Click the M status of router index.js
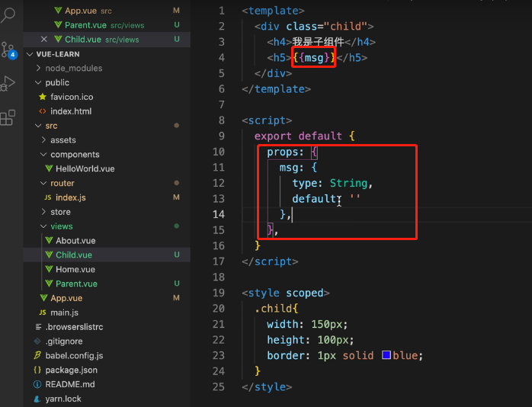 pyautogui.click(x=176, y=197)
